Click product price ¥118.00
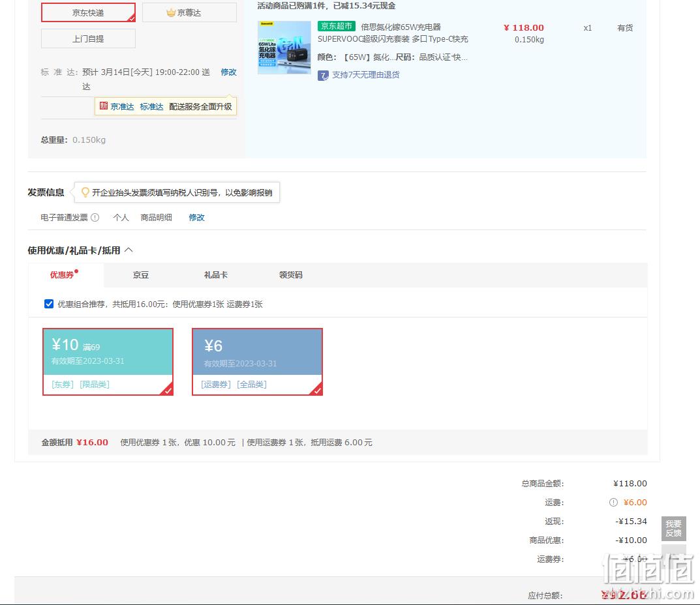 tap(524, 27)
